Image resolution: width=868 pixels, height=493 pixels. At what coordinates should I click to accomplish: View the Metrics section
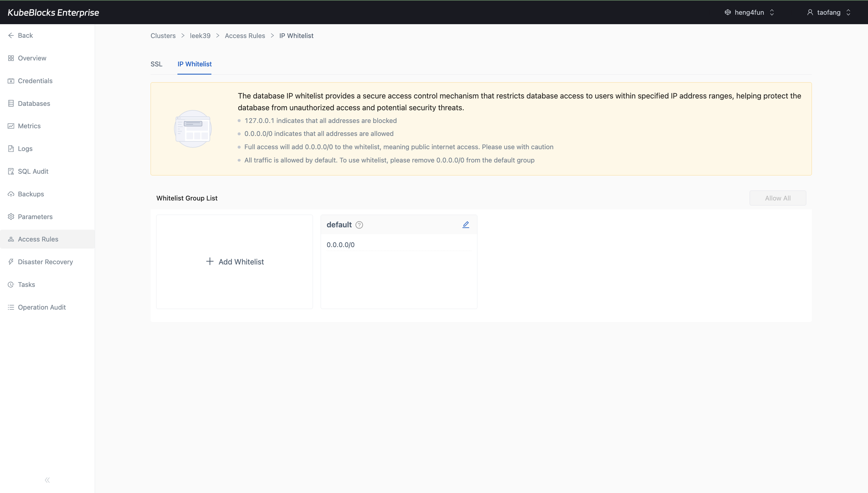[x=30, y=126]
